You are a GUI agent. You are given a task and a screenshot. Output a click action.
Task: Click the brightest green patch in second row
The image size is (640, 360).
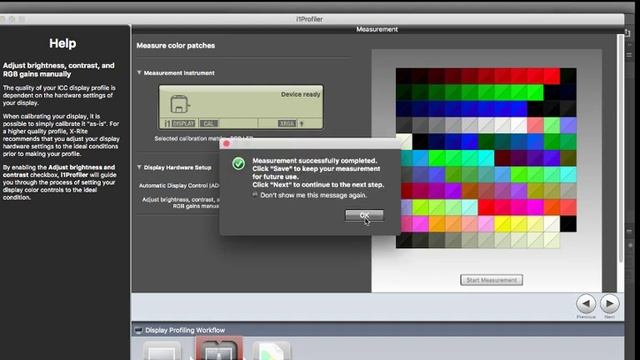click(x=535, y=93)
